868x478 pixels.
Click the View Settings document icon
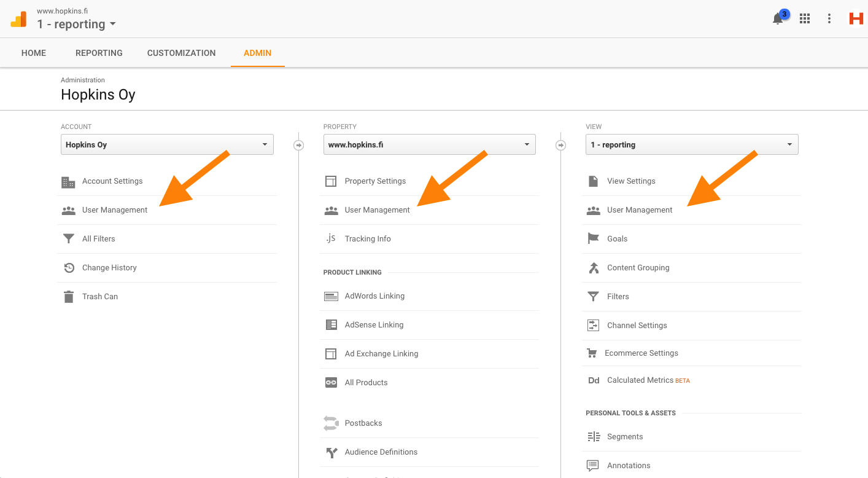coord(593,181)
